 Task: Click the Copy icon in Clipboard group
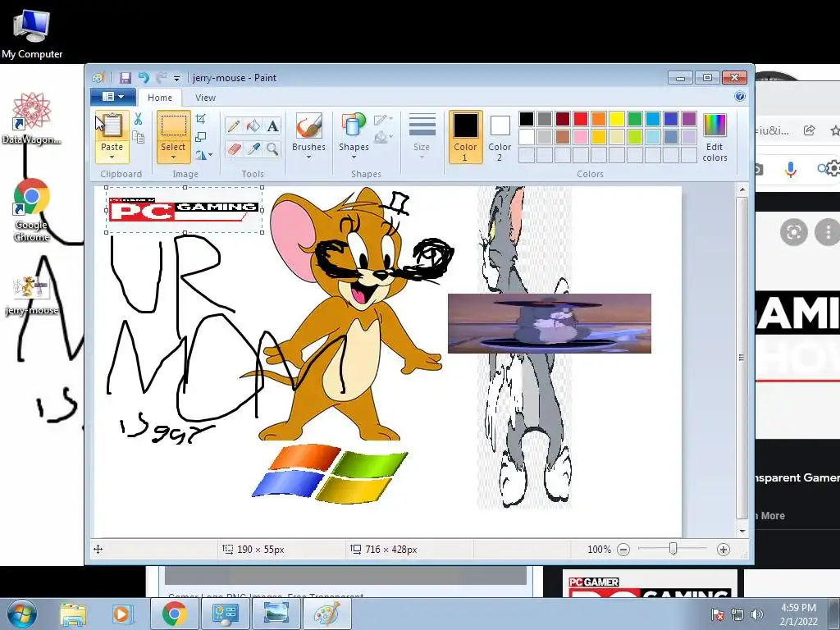[138, 137]
